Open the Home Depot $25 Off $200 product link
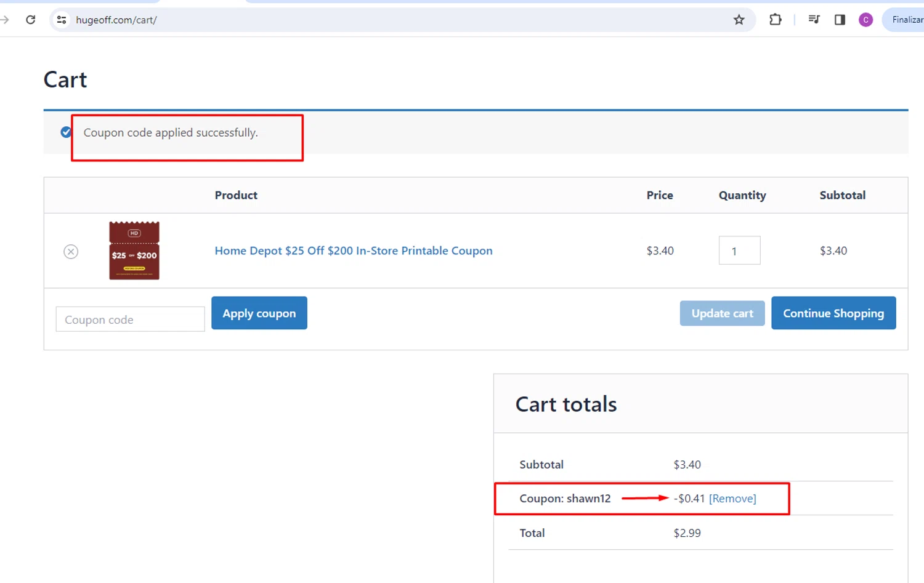This screenshot has height=583, width=924. click(354, 251)
